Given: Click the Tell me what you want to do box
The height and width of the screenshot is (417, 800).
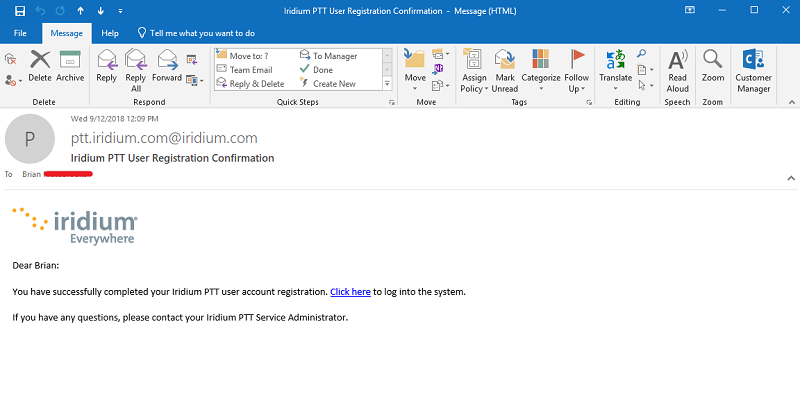Looking at the screenshot, I should coord(196,33).
